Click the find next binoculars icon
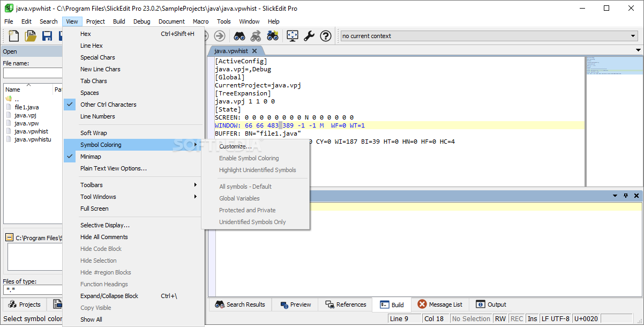 [273, 36]
